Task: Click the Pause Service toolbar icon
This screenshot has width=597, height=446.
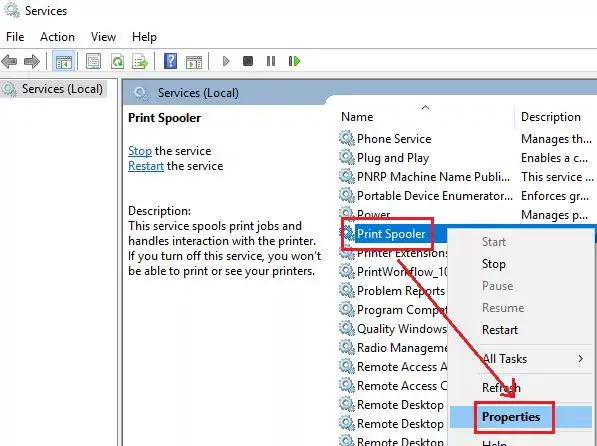Action: pos(271,61)
